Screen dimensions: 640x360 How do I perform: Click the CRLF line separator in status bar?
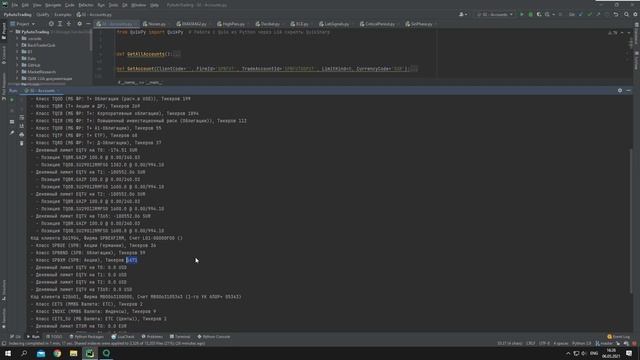(531, 344)
